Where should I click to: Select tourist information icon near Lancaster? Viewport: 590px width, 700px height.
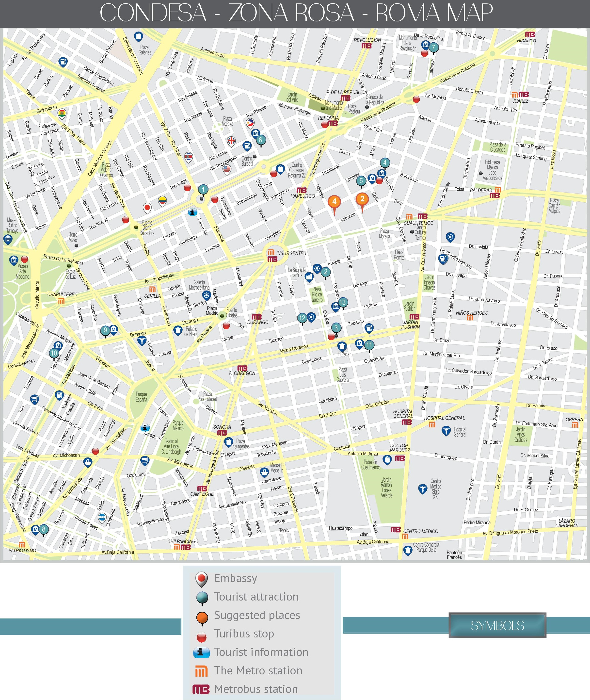pyautogui.click(x=192, y=212)
